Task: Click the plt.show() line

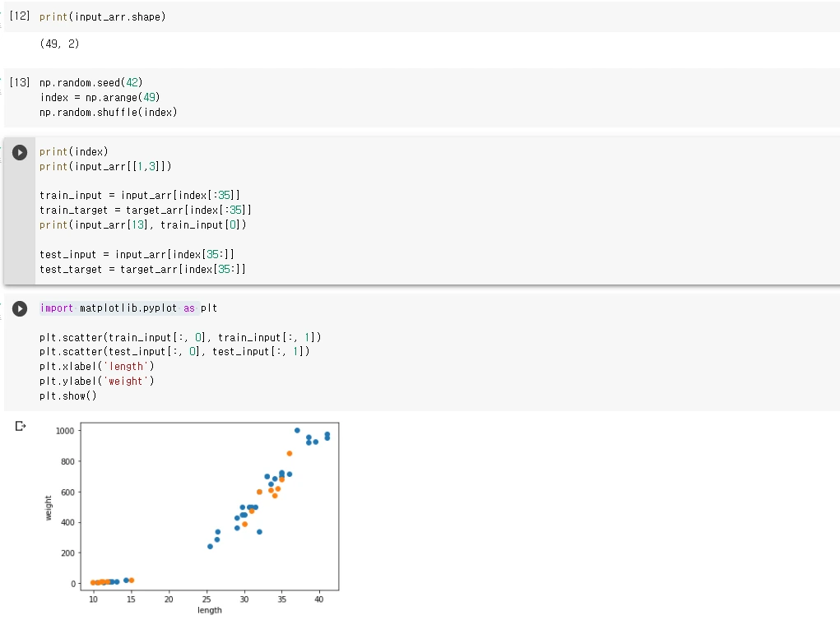Action: click(x=68, y=396)
